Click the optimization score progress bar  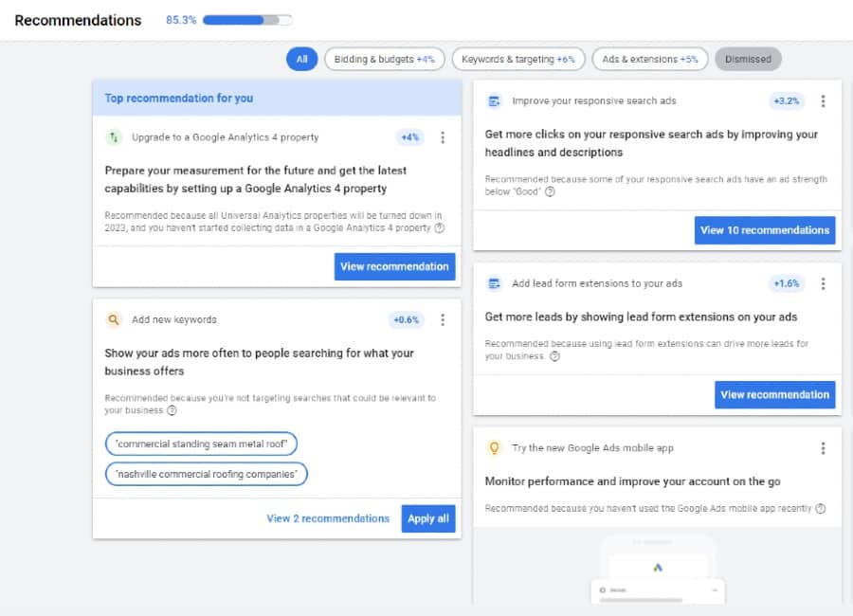point(247,20)
